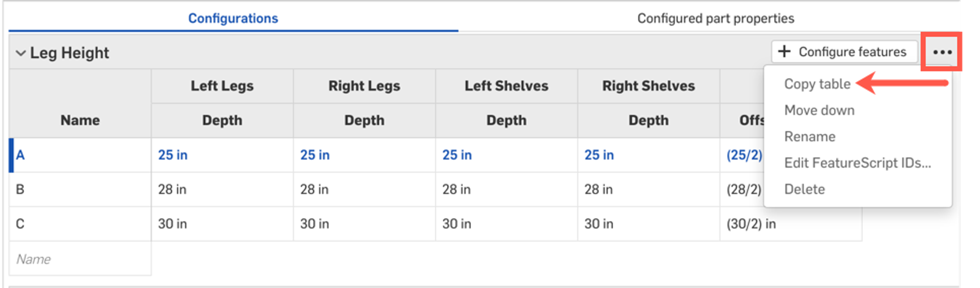
Task: Open the Configured part properties tab
Action: click(x=715, y=18)
